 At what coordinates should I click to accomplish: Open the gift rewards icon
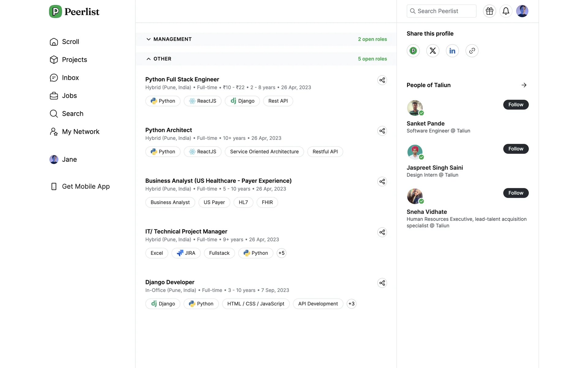tap(489, 11)
